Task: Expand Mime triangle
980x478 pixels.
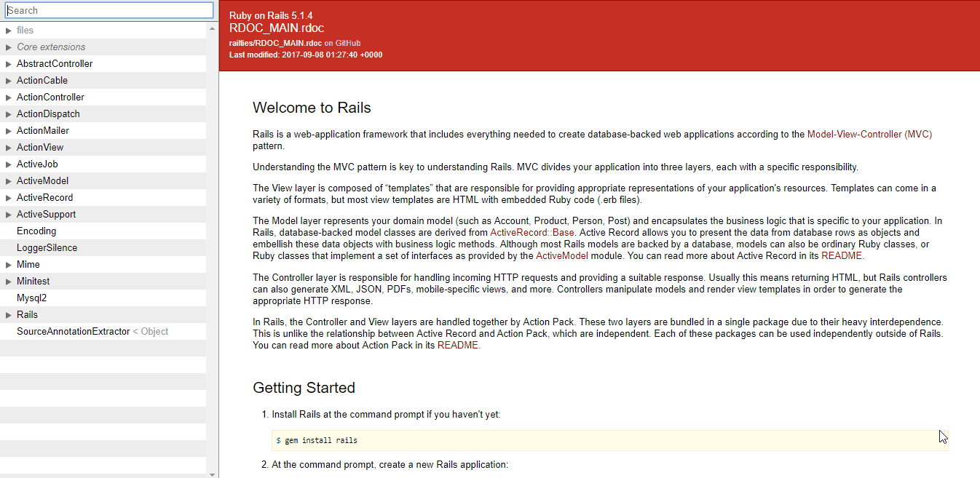Action: click(9, 265)
